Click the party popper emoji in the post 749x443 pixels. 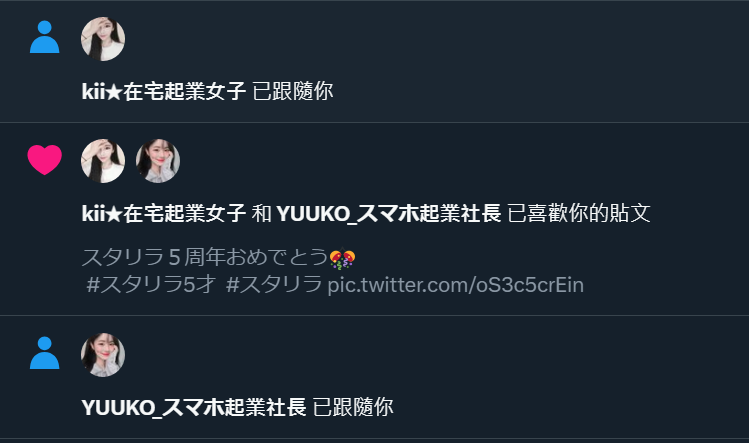pos(342,259)
